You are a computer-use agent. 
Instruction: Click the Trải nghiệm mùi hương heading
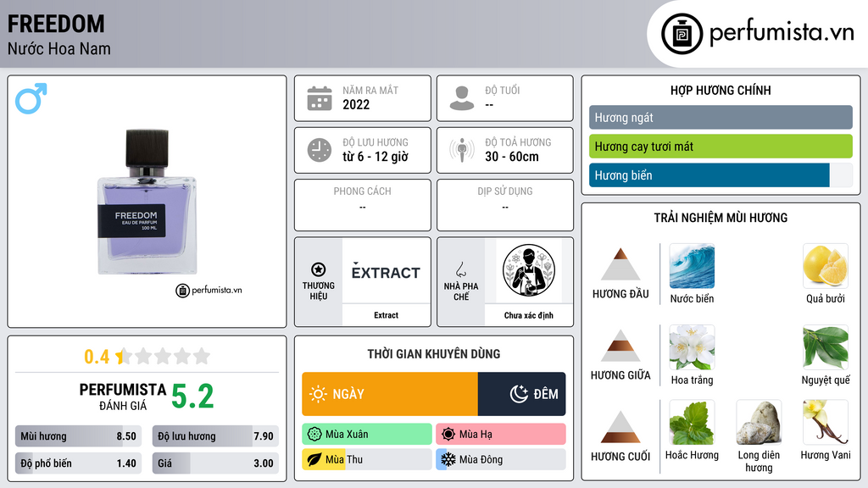pos(721,218)
